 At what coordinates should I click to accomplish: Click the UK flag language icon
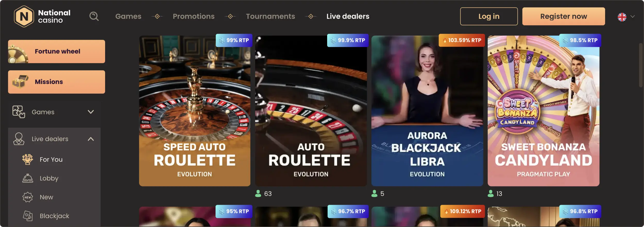coord(622,17)
